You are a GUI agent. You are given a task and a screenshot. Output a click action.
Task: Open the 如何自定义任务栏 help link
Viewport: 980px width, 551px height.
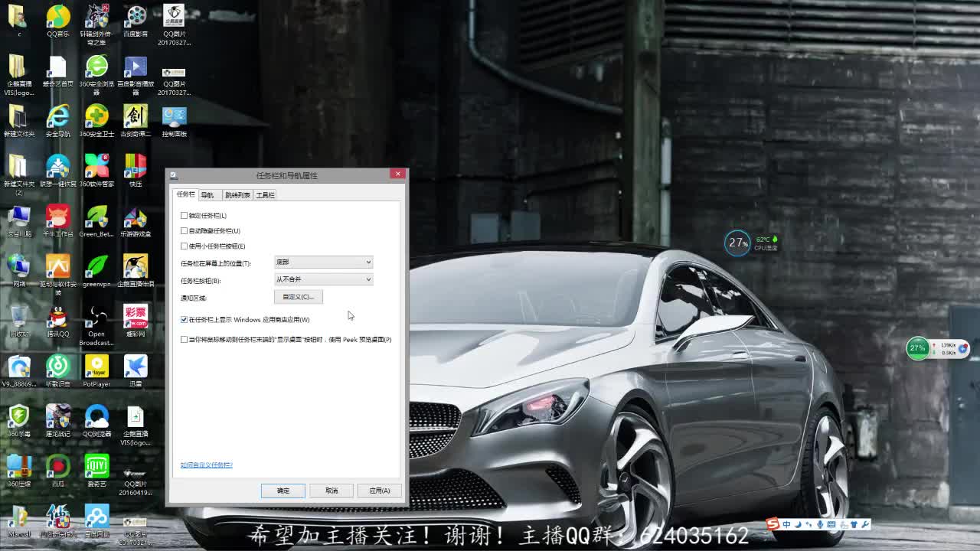(x=207, y=465)
